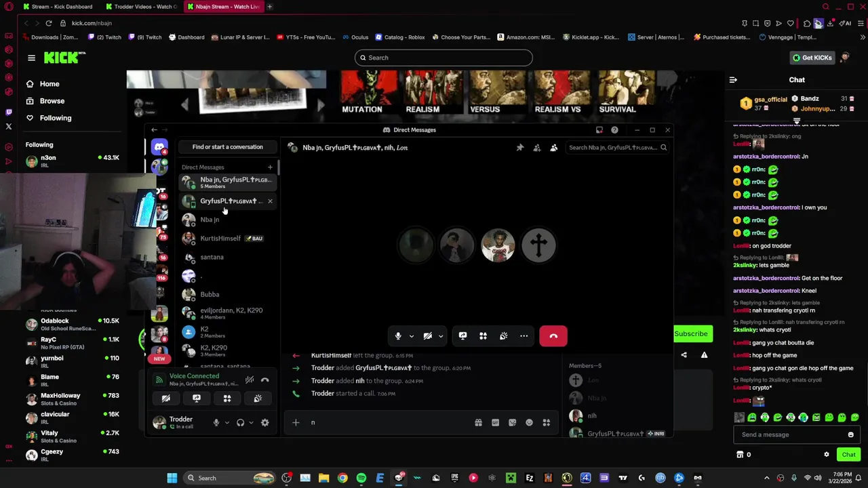Screen dimensions: 868x488
Task: Click the Kick search box
Action: (443, 58)
